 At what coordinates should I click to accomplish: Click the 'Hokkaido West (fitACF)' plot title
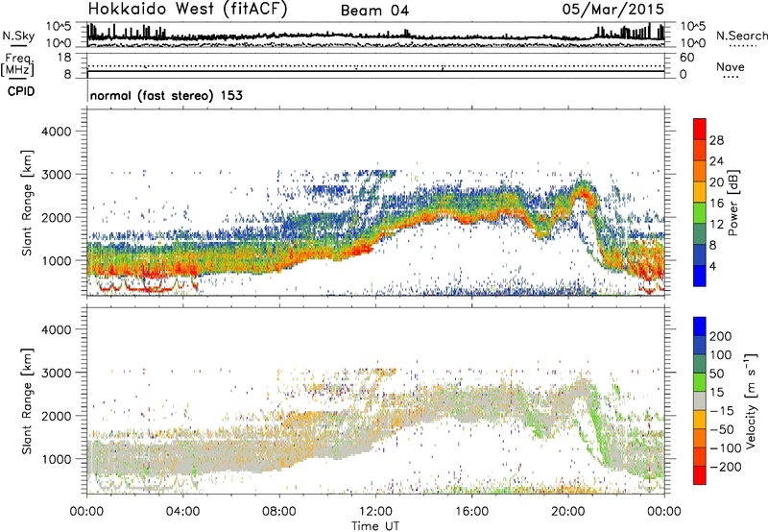(187, 9)
